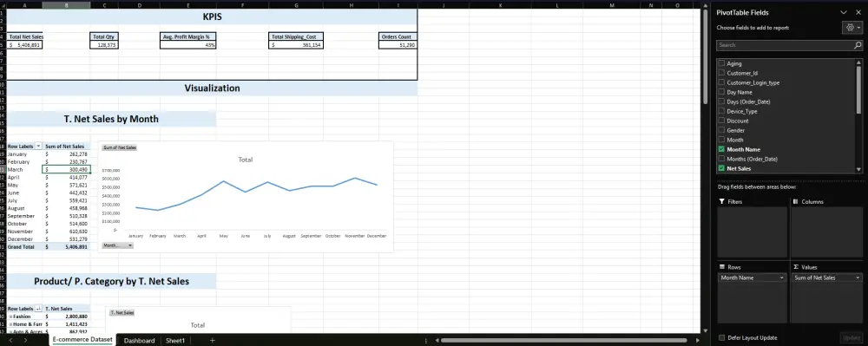This screenshot has width=868, height=346.
Task: Open task pane options chevron in PivotTable Fields
Action: click(844, 12)
